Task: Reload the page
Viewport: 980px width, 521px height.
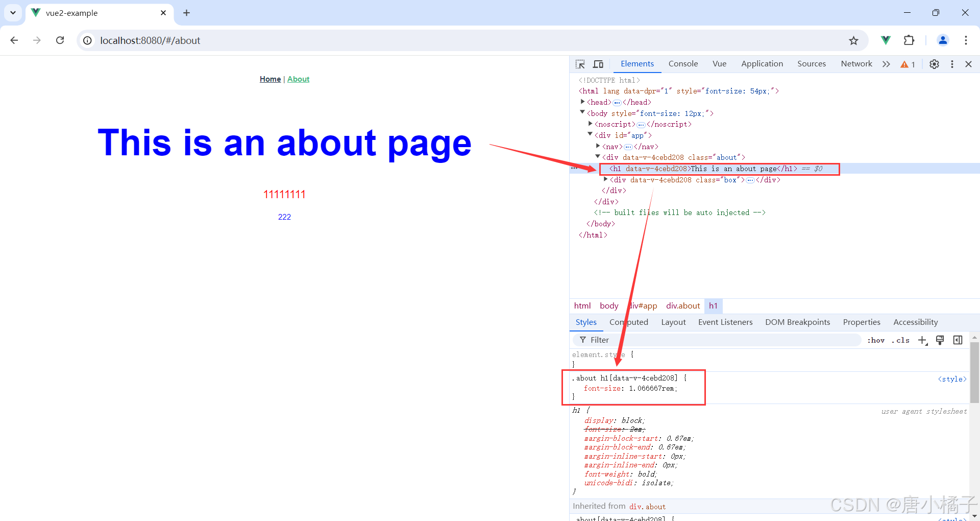Action: (60, 40)
